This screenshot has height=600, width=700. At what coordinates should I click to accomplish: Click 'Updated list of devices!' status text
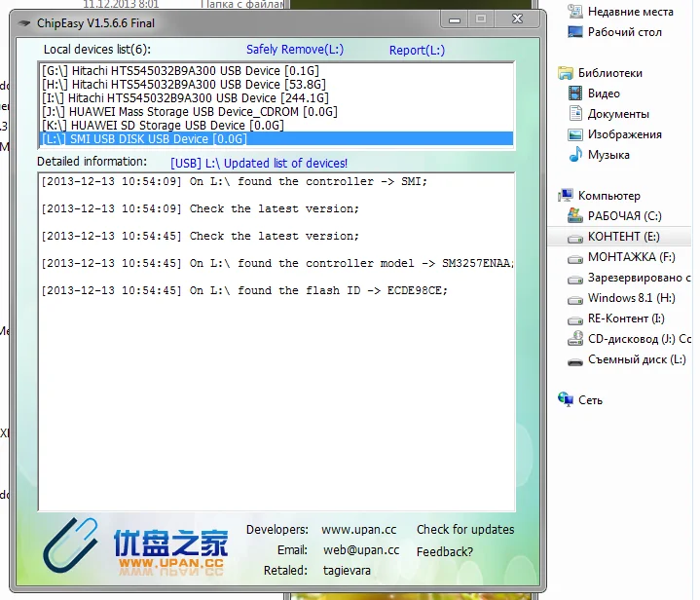(x=285, y=163)
